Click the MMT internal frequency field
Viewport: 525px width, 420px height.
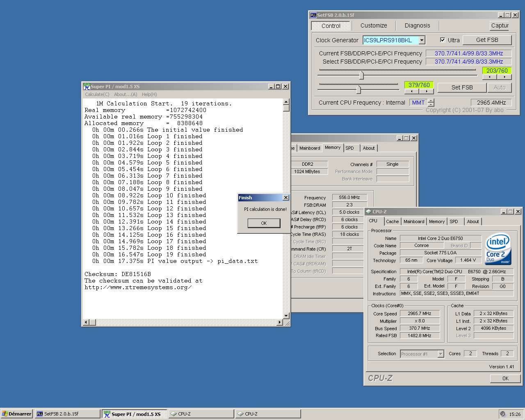(x=418, y=103)
